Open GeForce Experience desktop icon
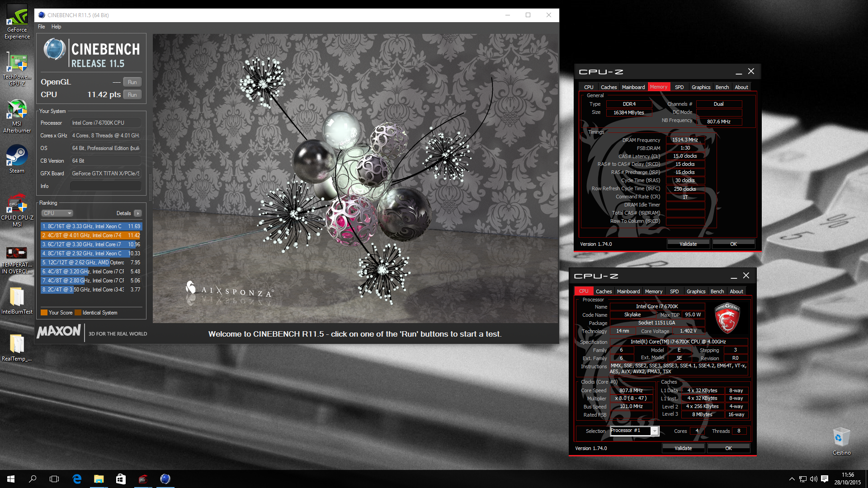 17,22
